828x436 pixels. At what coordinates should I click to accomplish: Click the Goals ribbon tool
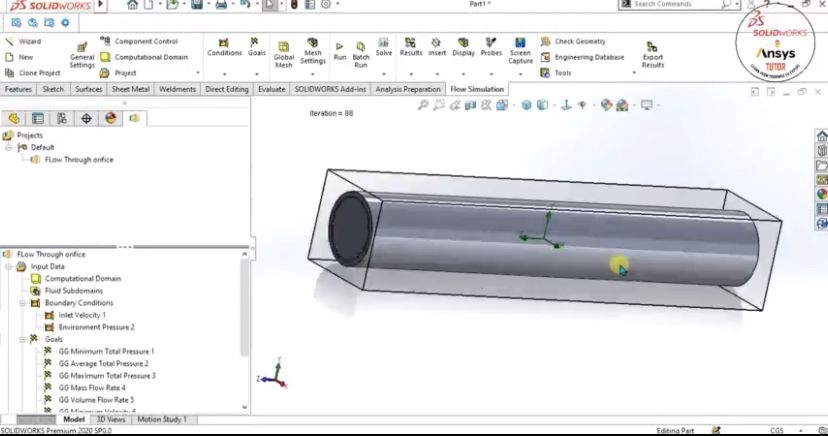[257, 47]
